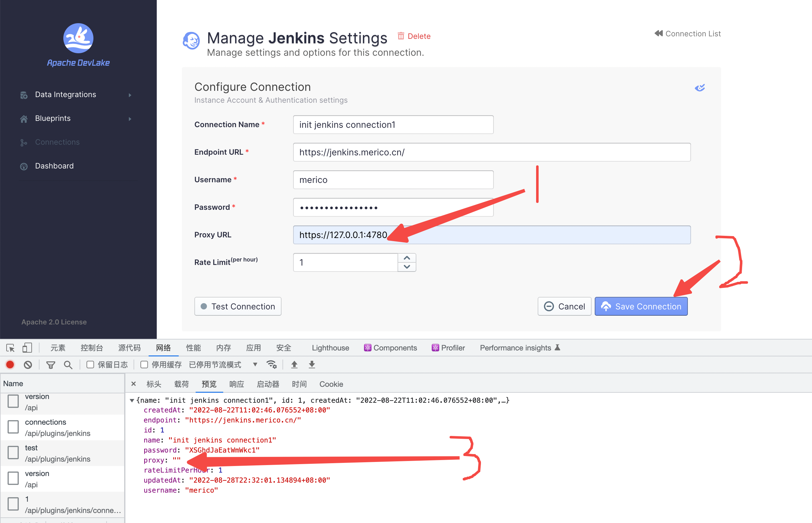812x523 pixels.
Task: Clear the network log
Action: pyautogui.click(x=28, y=365)
